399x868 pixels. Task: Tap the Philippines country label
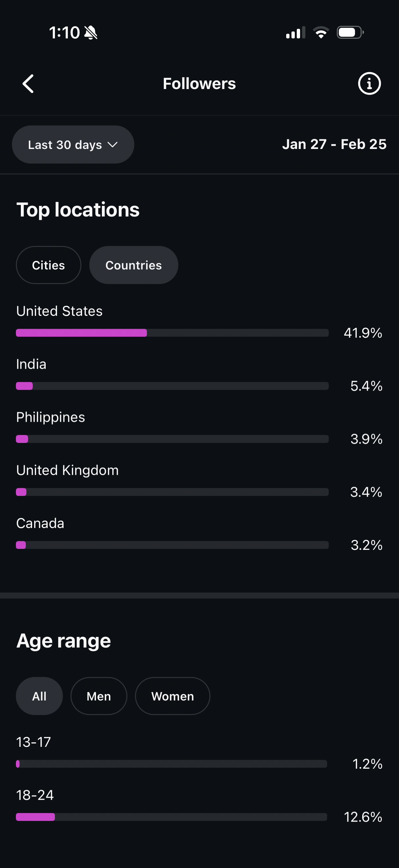point(51,417)
